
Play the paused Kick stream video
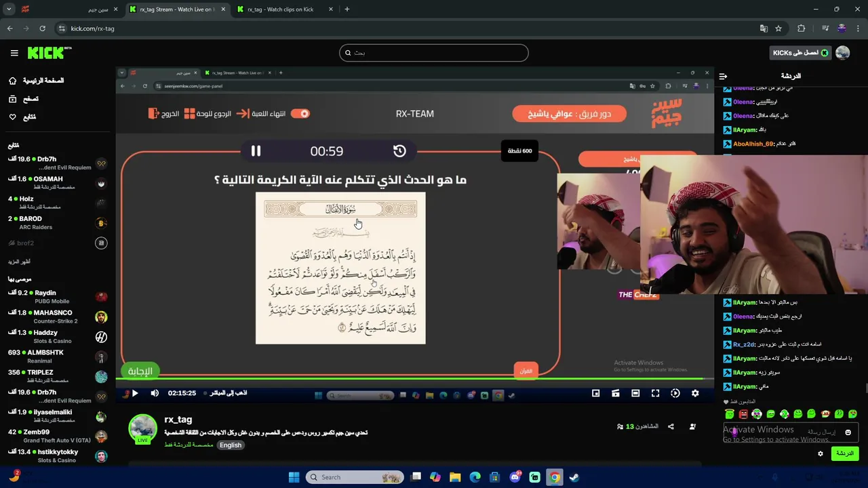[x=135, y=393]
